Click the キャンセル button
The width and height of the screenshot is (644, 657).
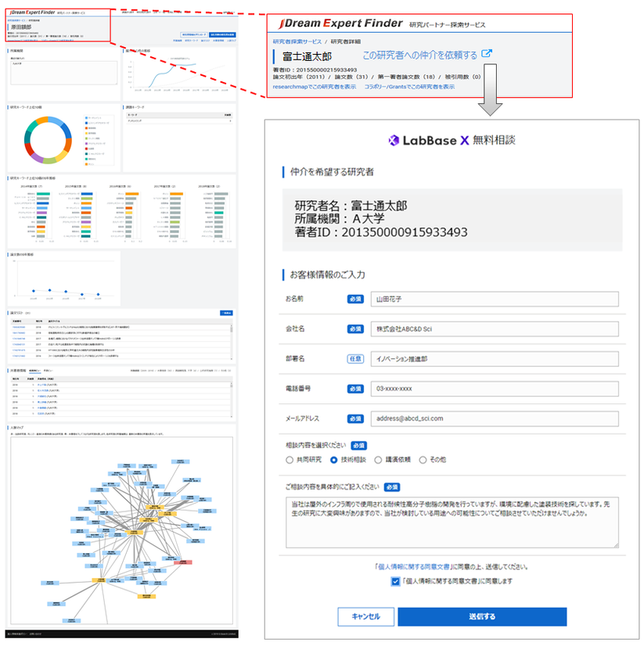366,617
